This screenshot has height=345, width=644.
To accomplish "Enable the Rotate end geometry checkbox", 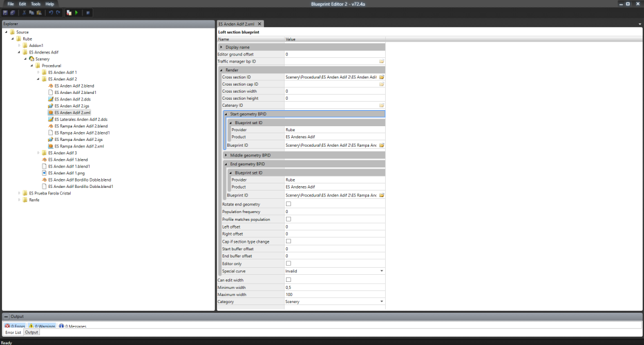I will pyautogui.click(x=289, y=204).
